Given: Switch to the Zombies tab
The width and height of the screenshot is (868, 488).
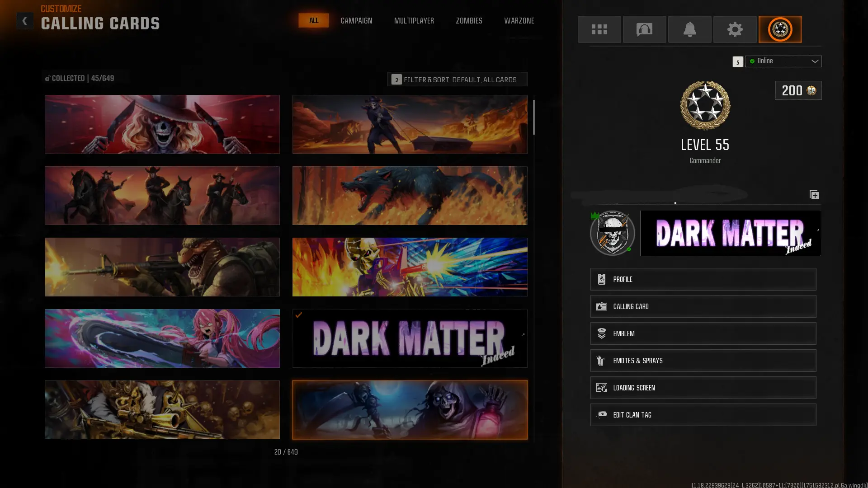Looking at the screenshot, I should [x=469, y=21].
